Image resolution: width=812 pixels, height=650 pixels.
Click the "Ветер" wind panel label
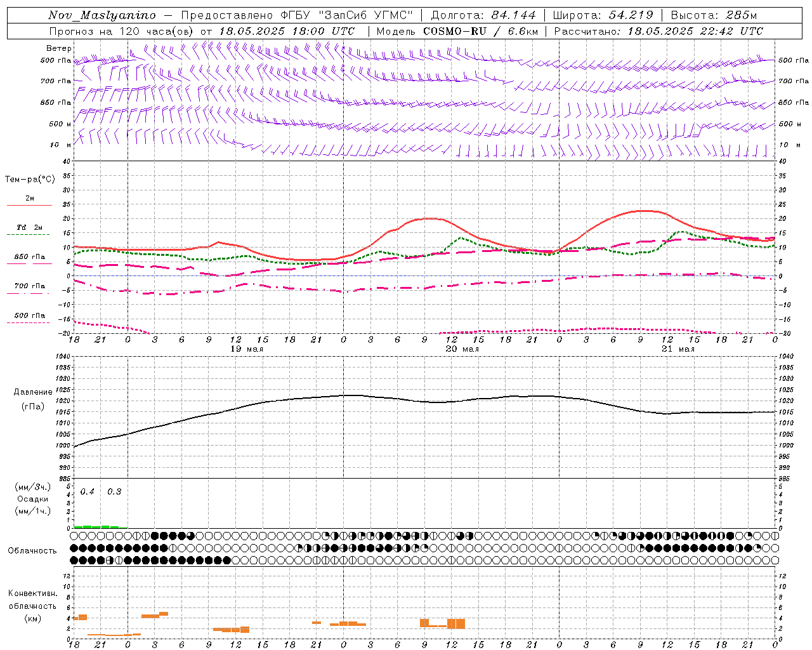pos(58,48)
